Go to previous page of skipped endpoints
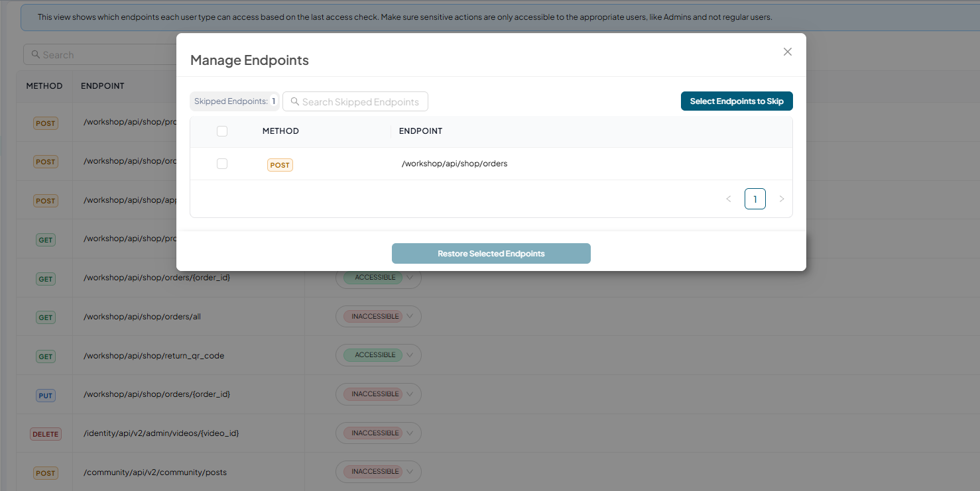This screenshot has height=491, width=980. (x=729, y=199)
